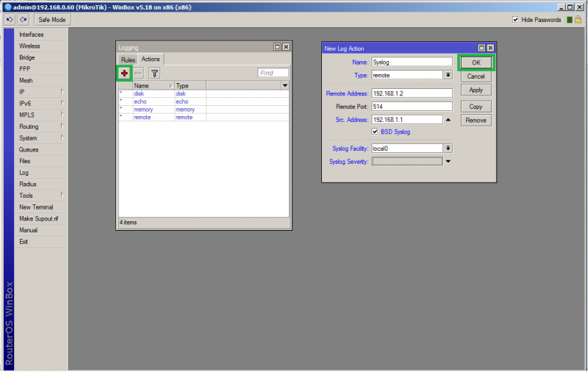Open the Routing menu in the sidebar
588x372 pixels.
click(x=29, y=126)
